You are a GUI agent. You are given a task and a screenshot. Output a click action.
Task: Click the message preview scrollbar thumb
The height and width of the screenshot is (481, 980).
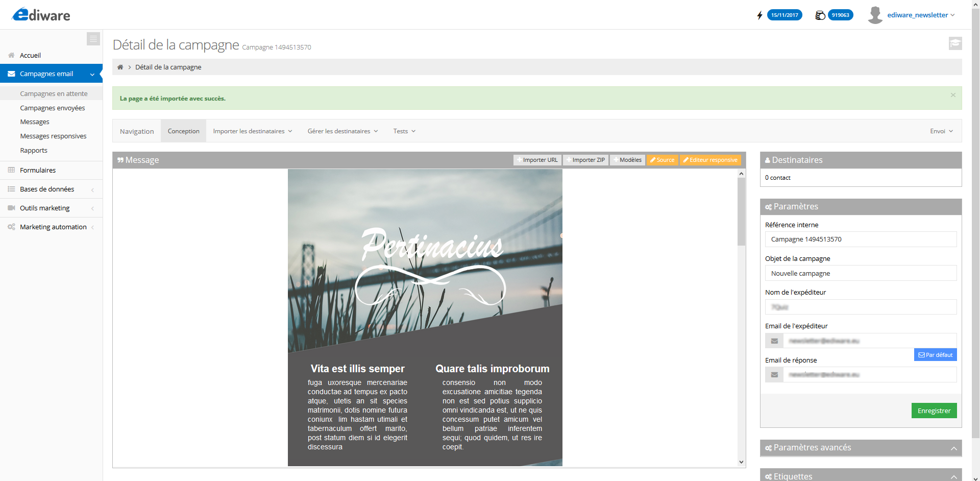pyautogui.click(x=741, y=211)
